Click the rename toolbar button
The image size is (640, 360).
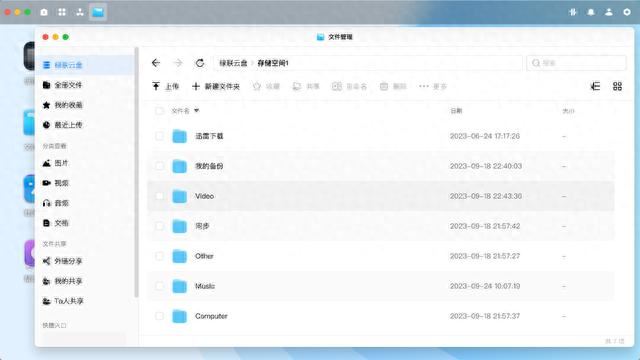(x=349, y=86)
